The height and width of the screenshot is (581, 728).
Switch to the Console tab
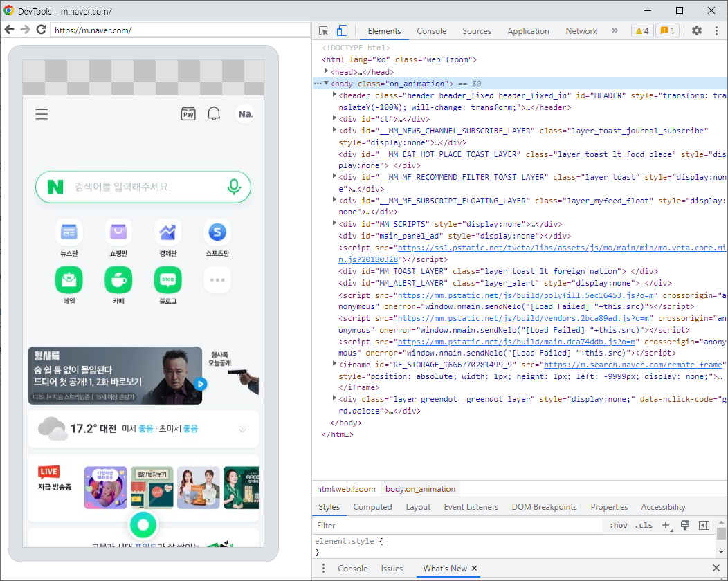pos(431,31)
